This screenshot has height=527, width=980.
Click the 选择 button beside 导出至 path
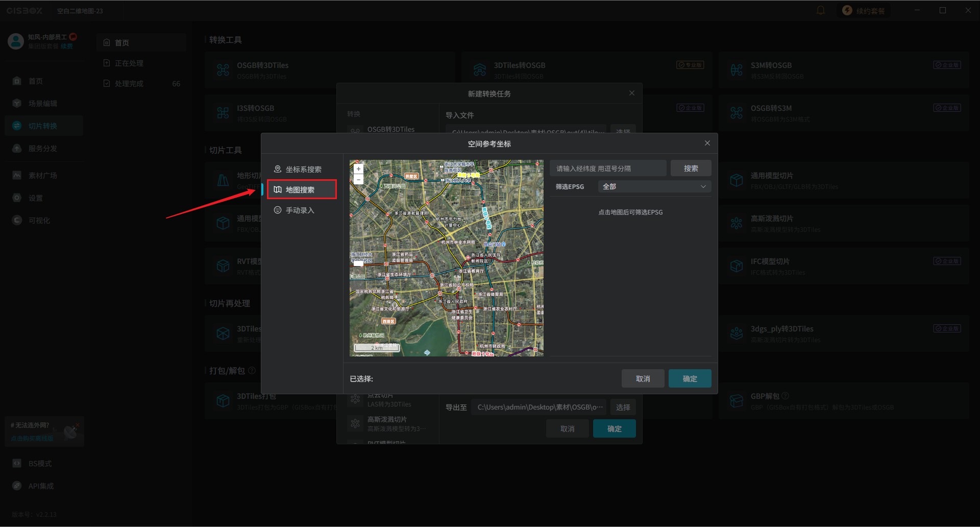click(x=623, y=407)
